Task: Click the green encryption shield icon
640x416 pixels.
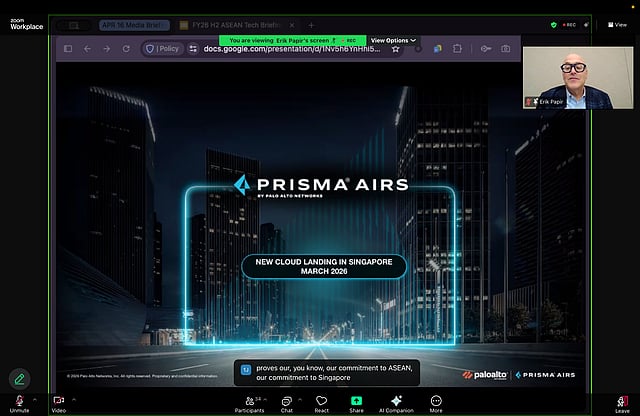Action: tap(554, 25)
